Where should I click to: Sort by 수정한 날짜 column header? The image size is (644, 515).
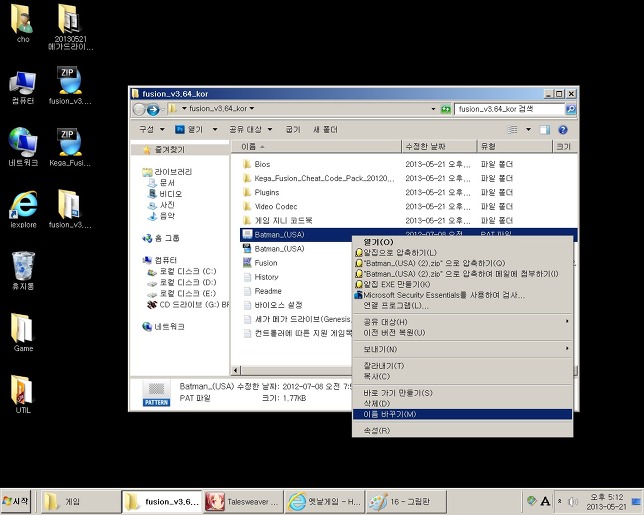point(439,146)
